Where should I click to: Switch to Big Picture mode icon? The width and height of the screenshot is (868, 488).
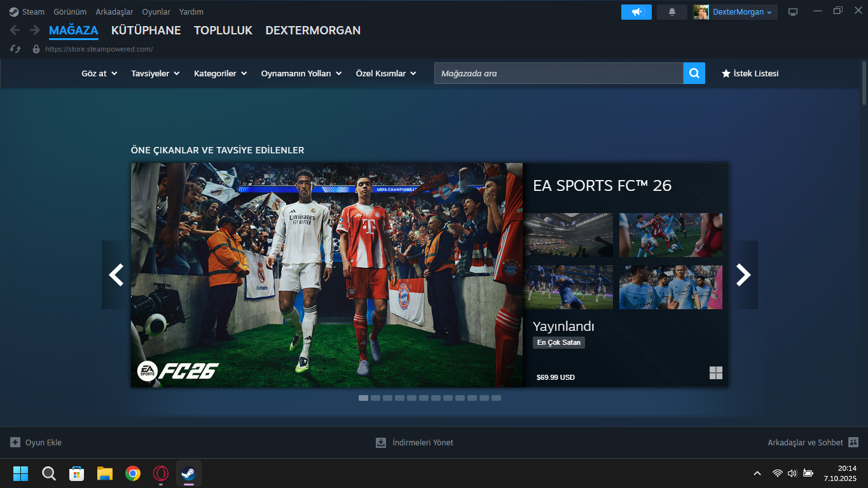[793, 12]
